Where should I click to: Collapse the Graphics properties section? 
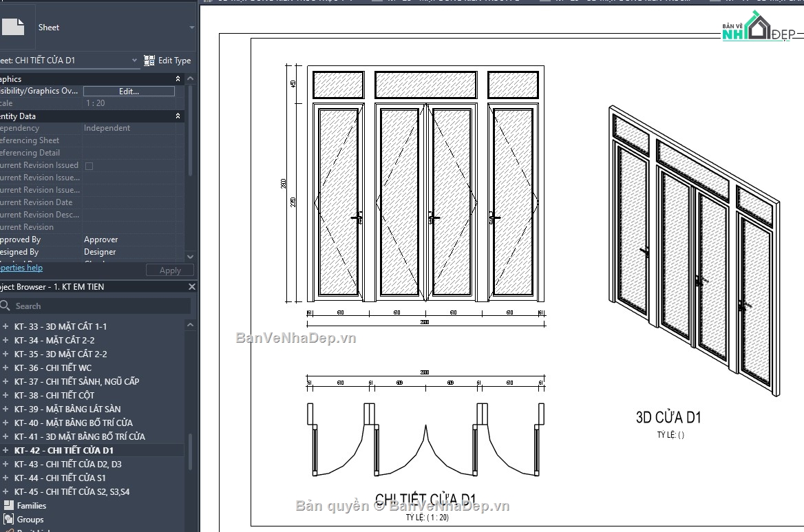(x=178, y=78)
